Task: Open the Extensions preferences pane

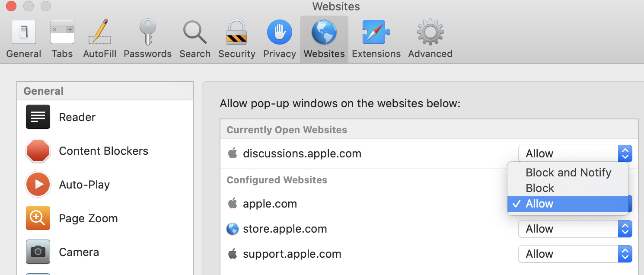Action: (x=376, y=39)
